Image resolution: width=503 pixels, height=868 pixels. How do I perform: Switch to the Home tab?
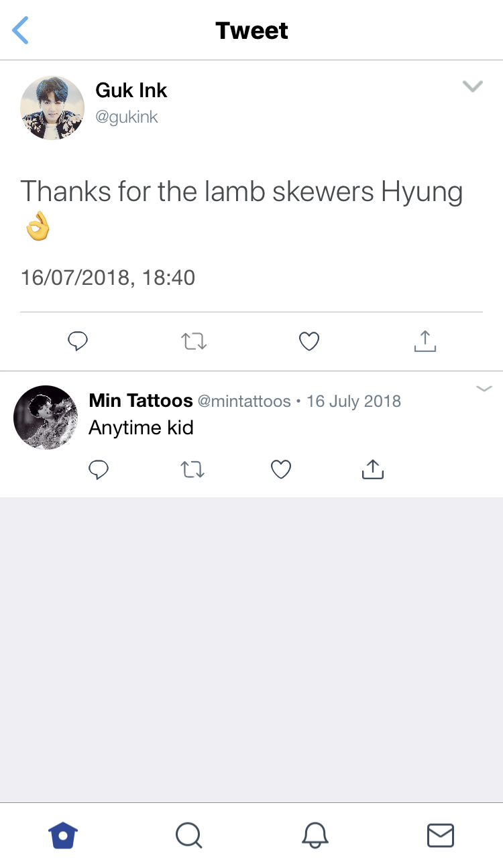pos(63,835)
